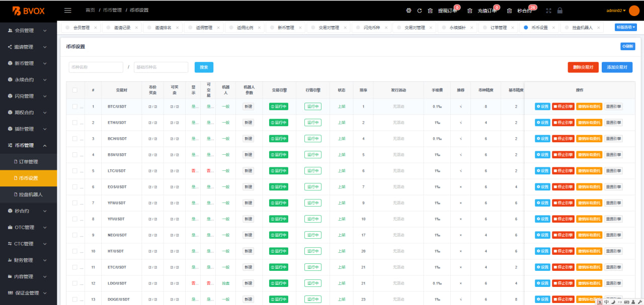Expand the 秒合约 sidebar menu
Screen dimensions: 644x305
click(x=29, y=211)
